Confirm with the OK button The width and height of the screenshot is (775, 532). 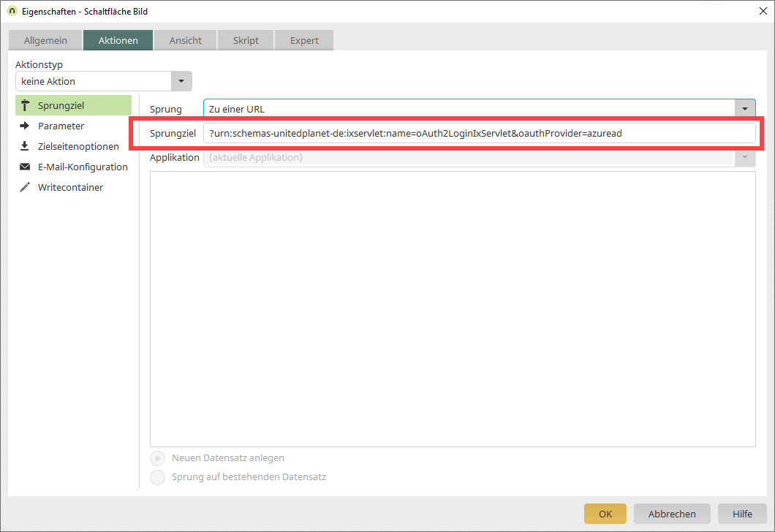point(605,514)
